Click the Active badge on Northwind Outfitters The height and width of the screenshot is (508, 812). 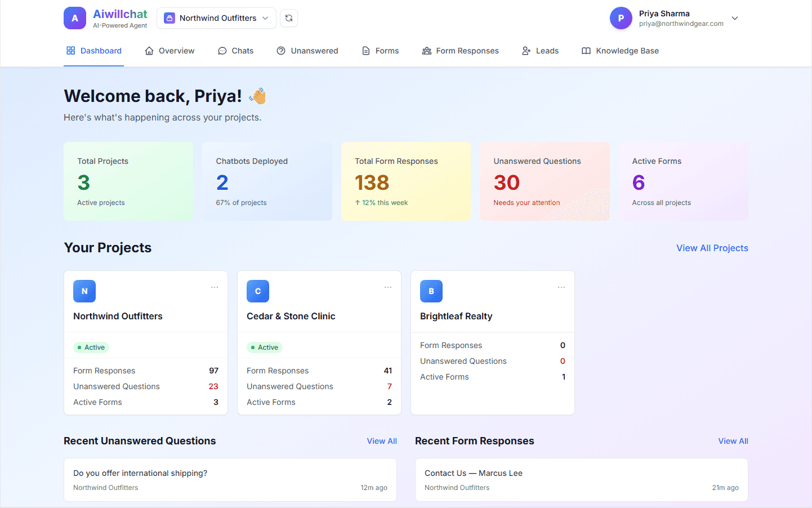[x=91, y=347]
